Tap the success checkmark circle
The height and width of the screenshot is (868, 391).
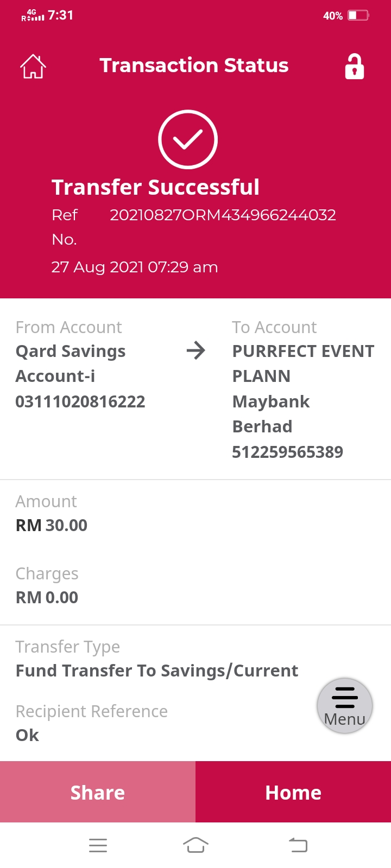[x=188, y=139]
